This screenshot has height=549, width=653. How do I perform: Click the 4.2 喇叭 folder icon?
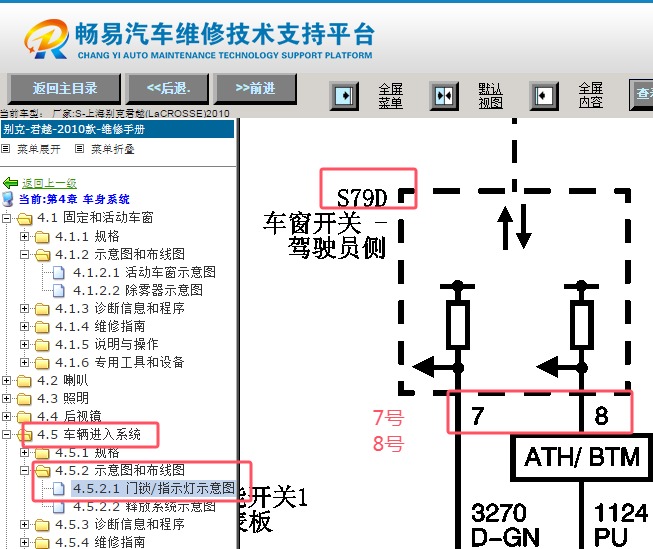(25, 381)
